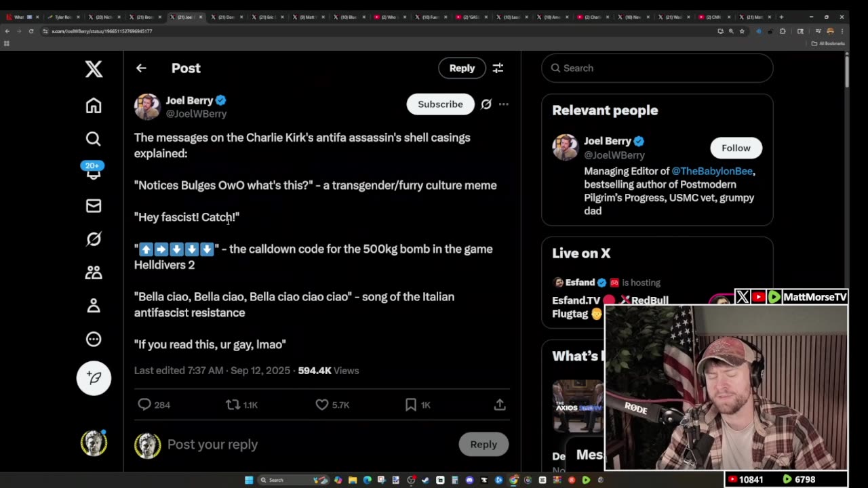Screen dimensions: 868x488
Task: Click the Search box on X
Action: (657, 68)
